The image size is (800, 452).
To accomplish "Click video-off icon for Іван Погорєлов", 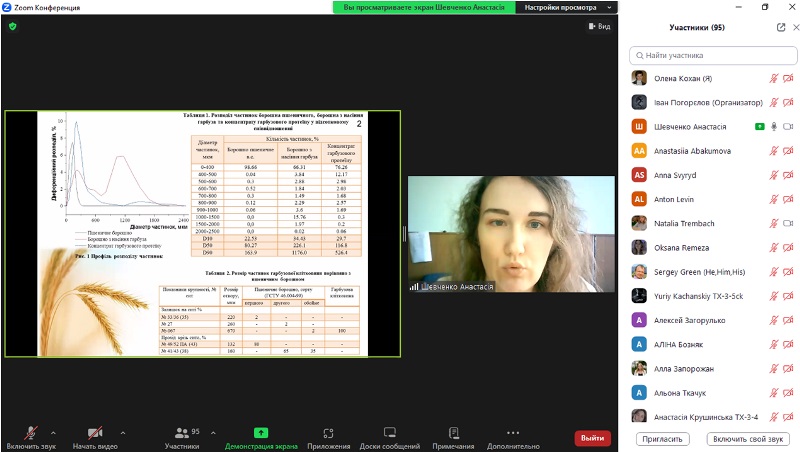I will (x=788, y=103).
